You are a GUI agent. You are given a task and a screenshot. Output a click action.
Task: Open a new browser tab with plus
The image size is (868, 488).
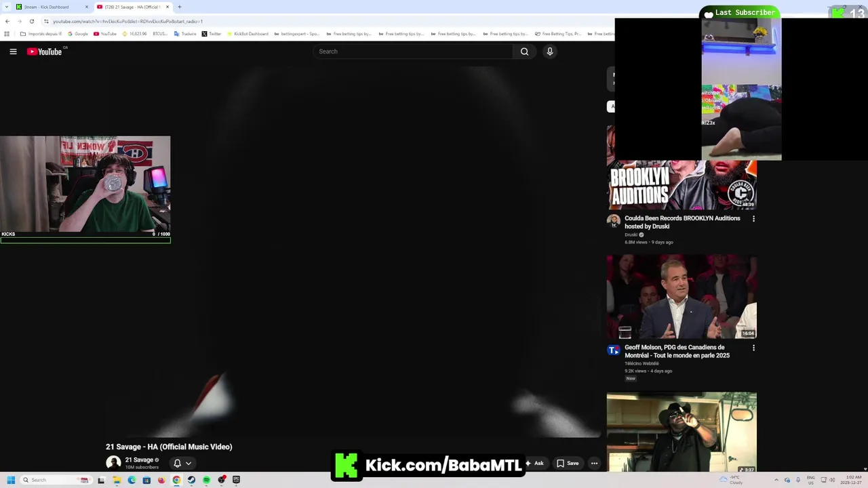pos(179,7)
